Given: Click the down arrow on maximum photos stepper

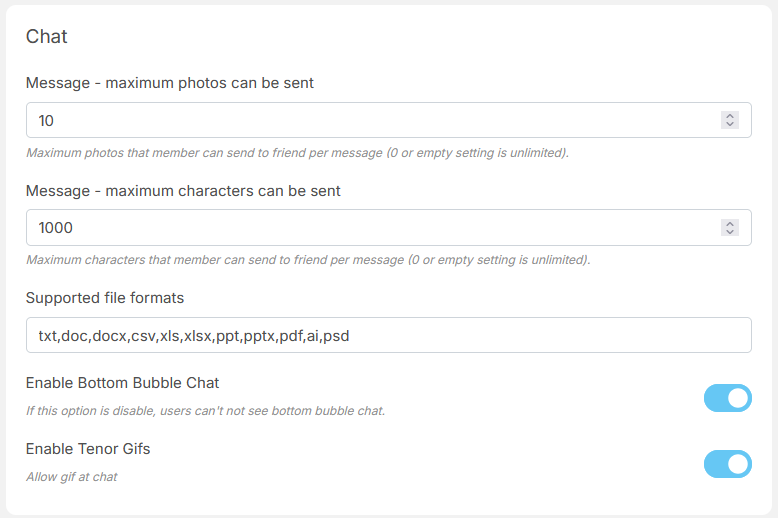Looking at the screenshot, I should 730,125.
